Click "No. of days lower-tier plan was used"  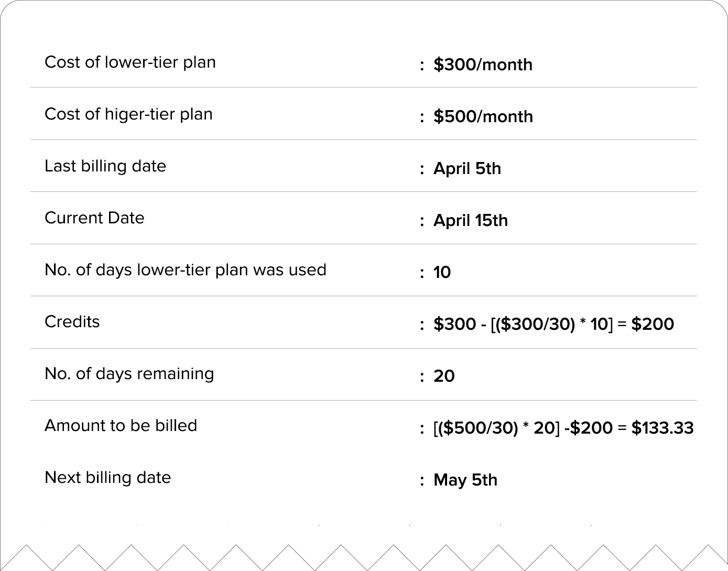point(186,270)
